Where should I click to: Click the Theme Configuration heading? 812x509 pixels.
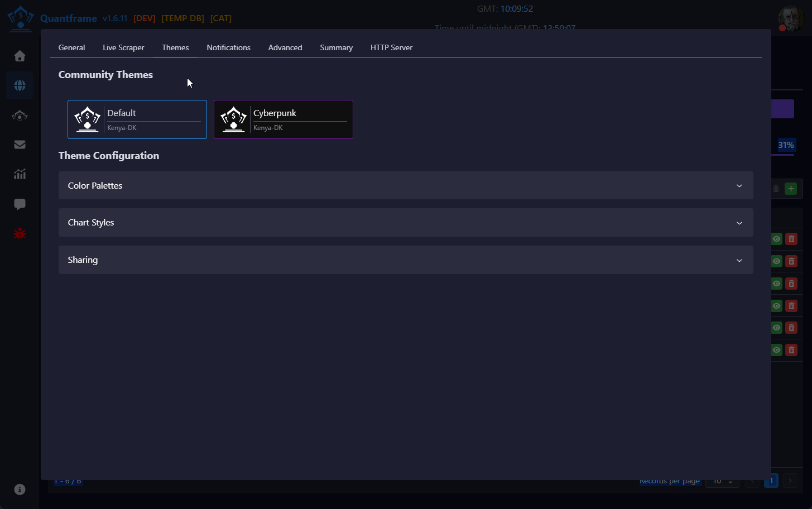pos(109,156)
